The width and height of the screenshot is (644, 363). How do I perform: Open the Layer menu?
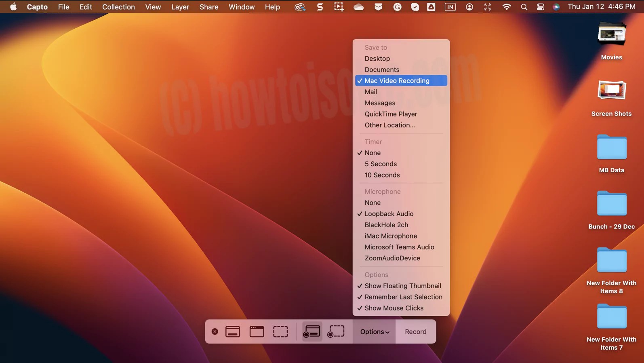(180, 7)
